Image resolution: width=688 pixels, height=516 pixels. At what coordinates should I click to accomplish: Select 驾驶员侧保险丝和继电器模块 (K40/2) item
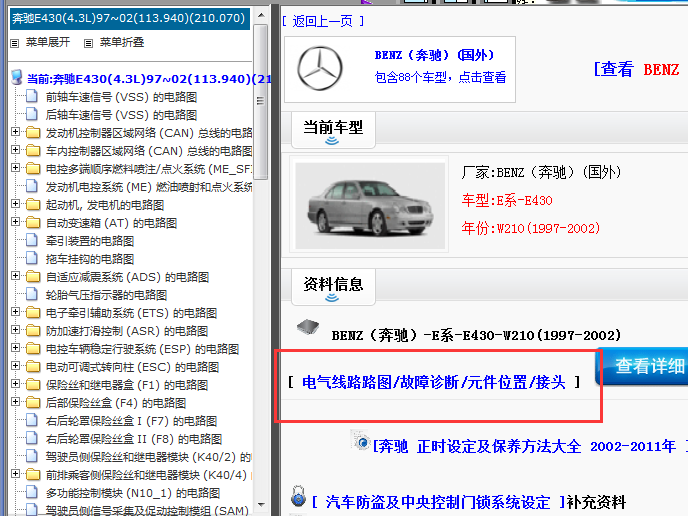pos(148,457)
